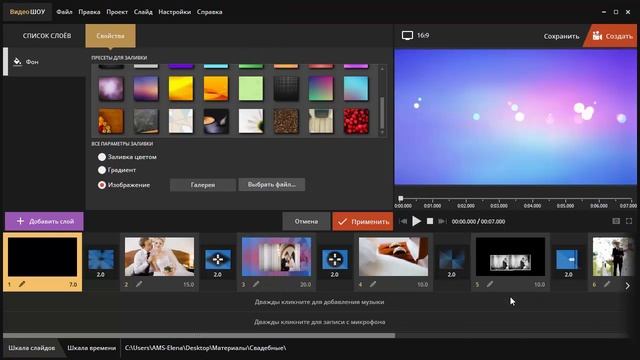Select slide 5 black-and-white couple thumbnail
640x360 pixels.
tap(510, 257)
